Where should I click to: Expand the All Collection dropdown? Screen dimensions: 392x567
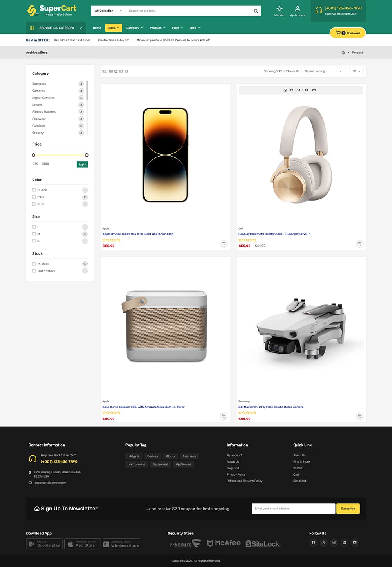pos(109,11)
